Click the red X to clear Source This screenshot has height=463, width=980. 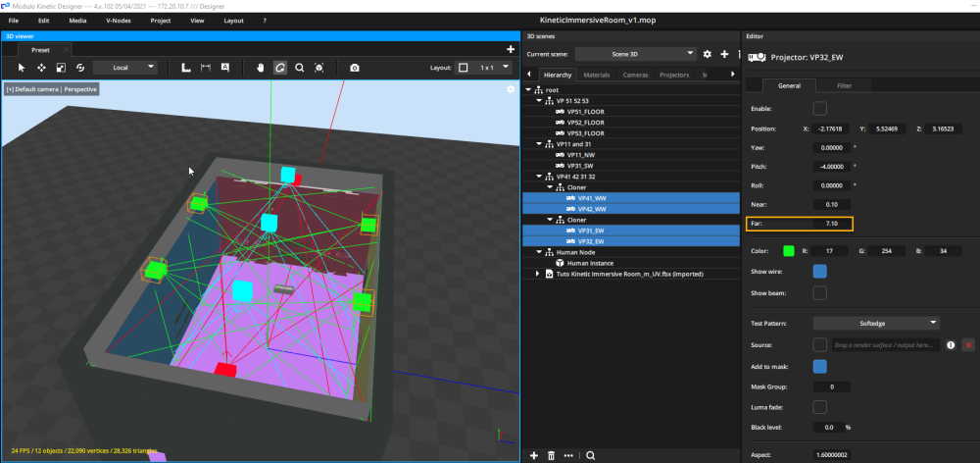point(968,345)
